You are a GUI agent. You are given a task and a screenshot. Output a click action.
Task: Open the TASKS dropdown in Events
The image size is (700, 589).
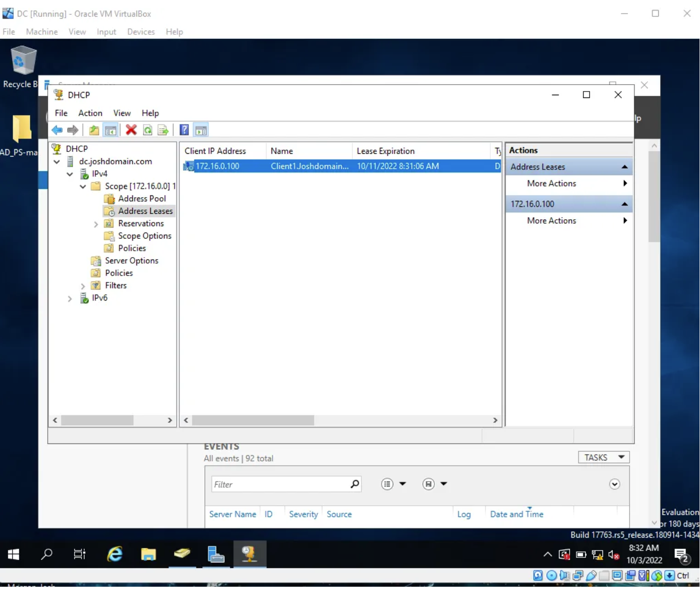point(604,458)
